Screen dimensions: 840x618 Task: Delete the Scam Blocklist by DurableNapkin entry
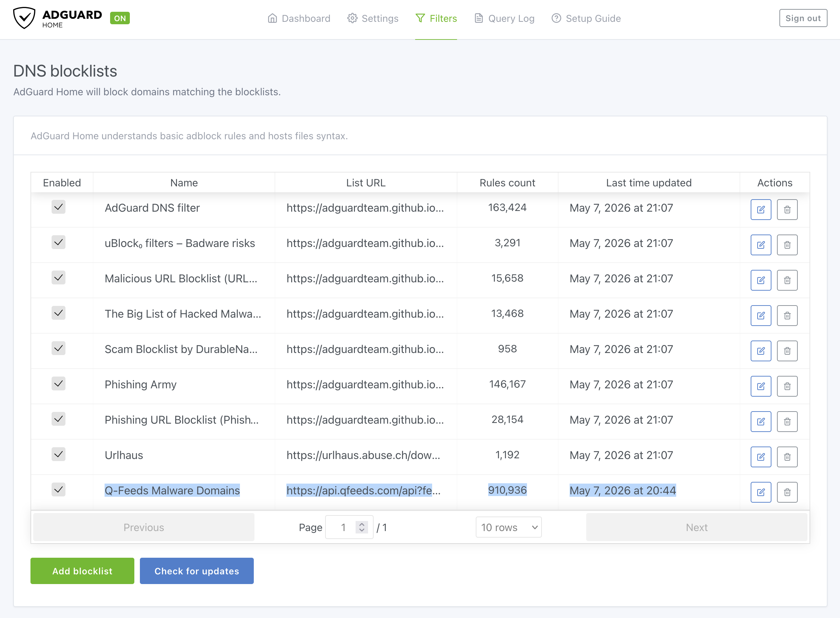787,351
